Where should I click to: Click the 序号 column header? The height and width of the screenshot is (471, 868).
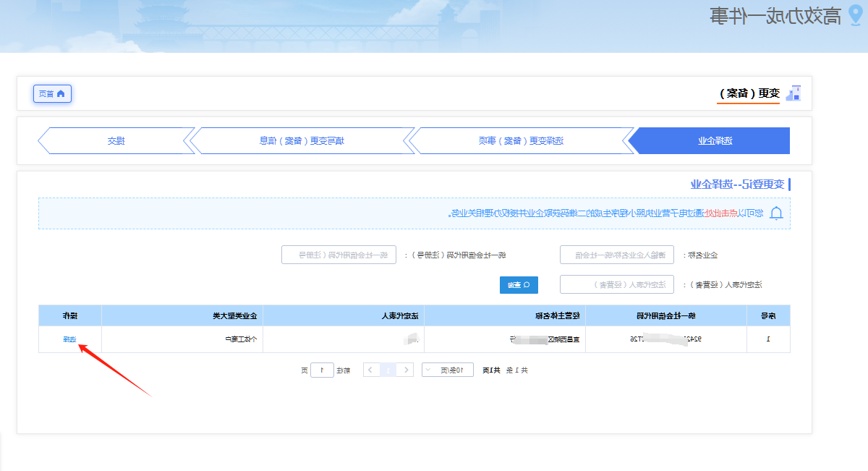pyautogui.click(x=768, y=316)
